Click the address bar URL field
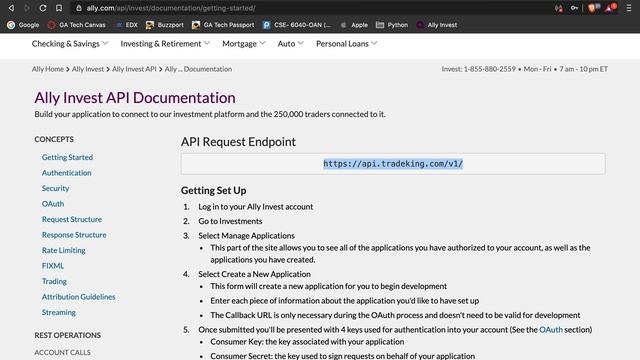Image resolution: width=640 pixels, height=360 pixels. point(310,8)
